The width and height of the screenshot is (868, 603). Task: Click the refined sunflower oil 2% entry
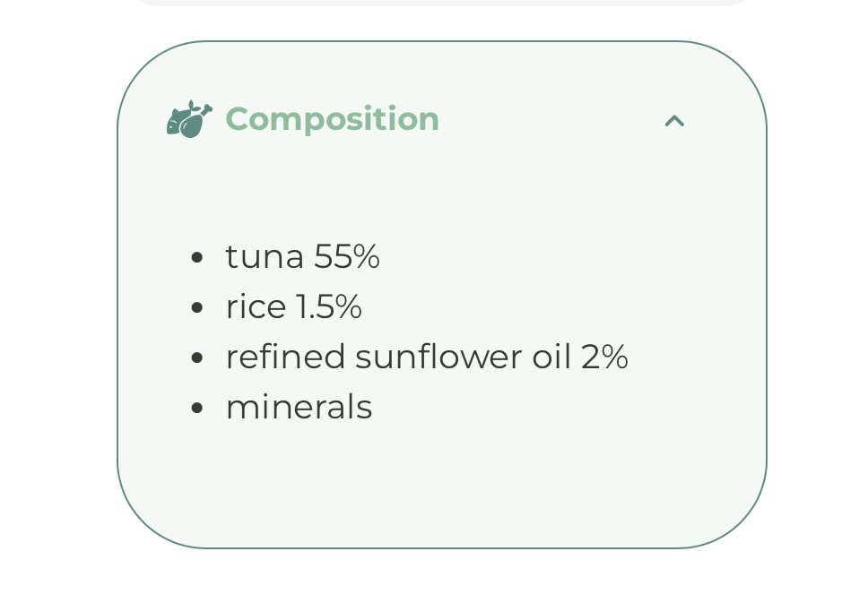pos(426,357)
